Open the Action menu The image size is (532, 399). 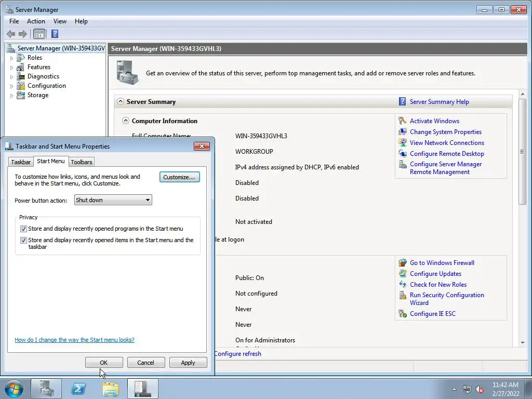(x=36, y=21)
